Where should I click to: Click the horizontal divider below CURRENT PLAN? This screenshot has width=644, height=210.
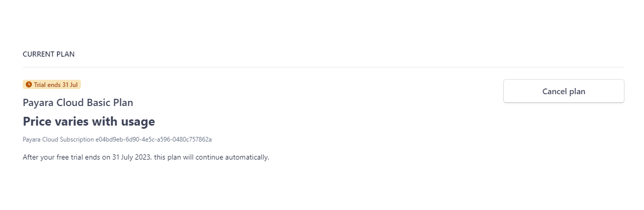(x=323, y=67)
